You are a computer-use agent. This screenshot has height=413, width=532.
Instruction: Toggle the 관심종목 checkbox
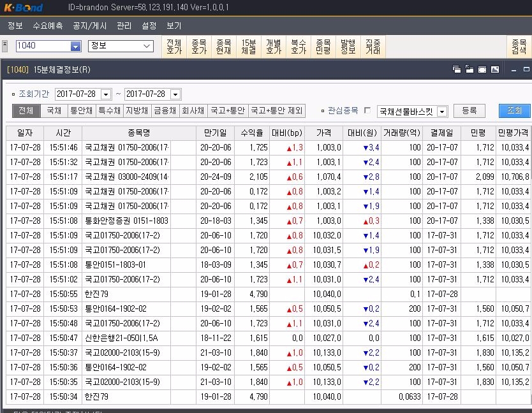point(367,110)
